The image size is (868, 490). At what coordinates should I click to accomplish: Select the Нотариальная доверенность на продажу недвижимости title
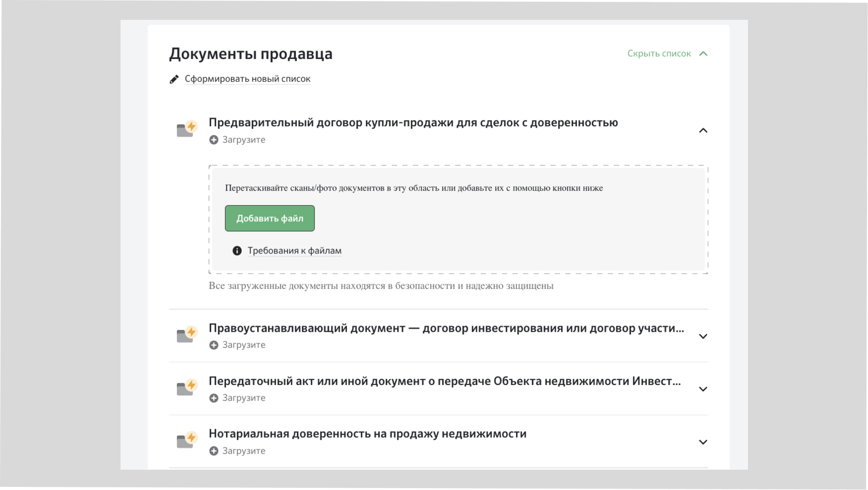[x=368, y=434]
